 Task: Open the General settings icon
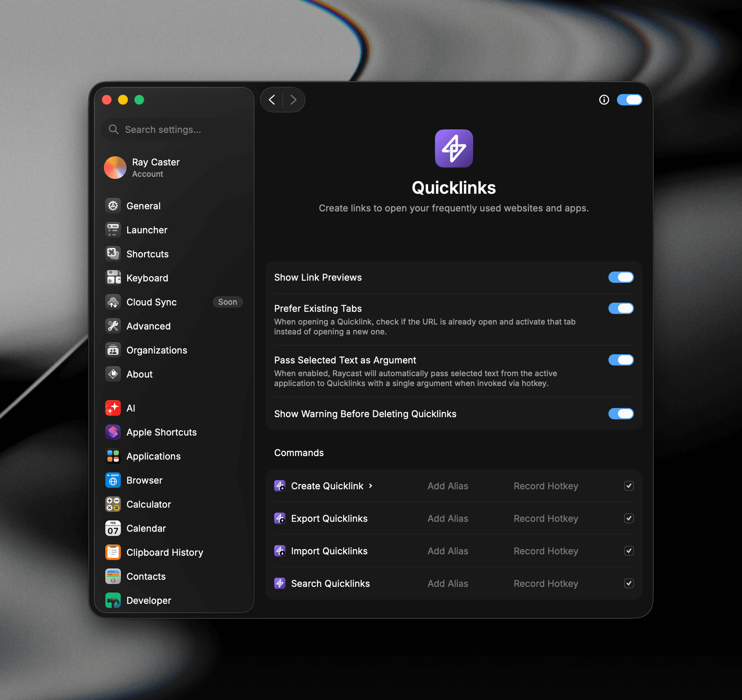[x=113, y=206]
